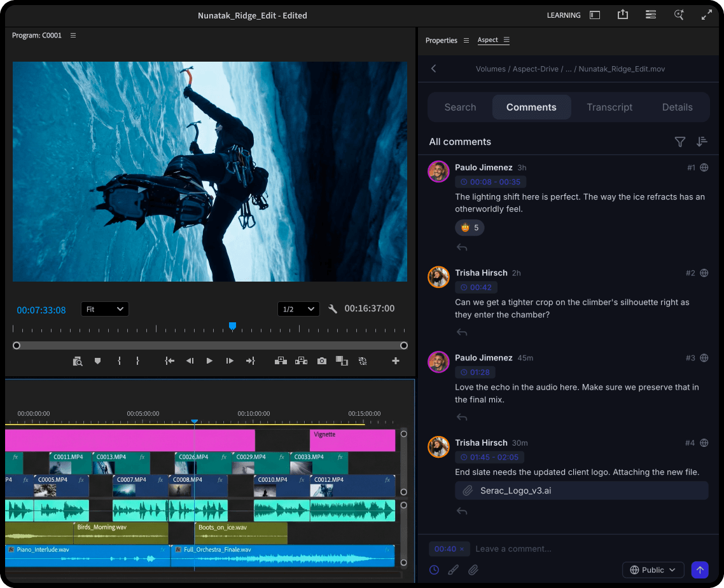The width and height of the screenshot is (724, 588).
Task: Click the Play button in the program monitor
Action: point(209,360)
